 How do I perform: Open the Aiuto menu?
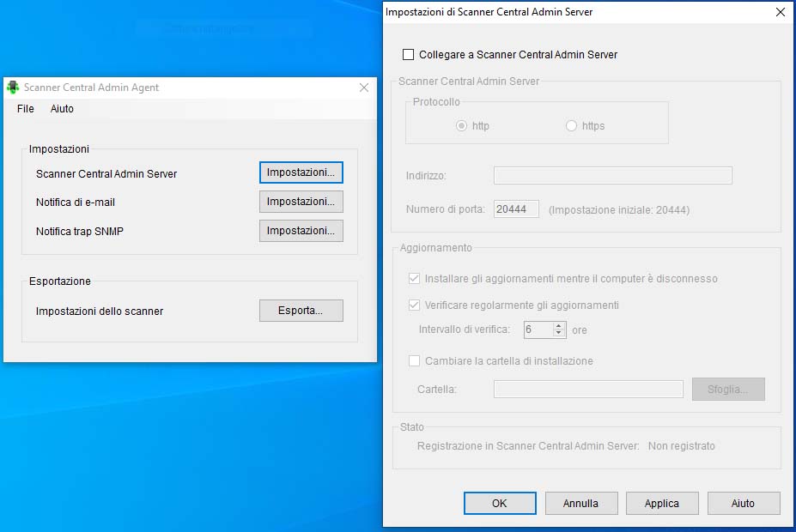62,109
